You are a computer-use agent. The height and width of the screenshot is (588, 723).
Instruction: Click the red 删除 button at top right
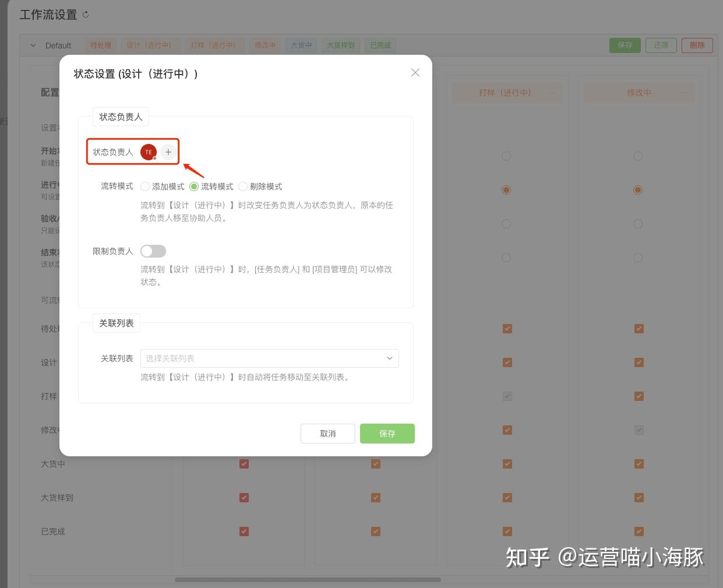tap(697, 45)
